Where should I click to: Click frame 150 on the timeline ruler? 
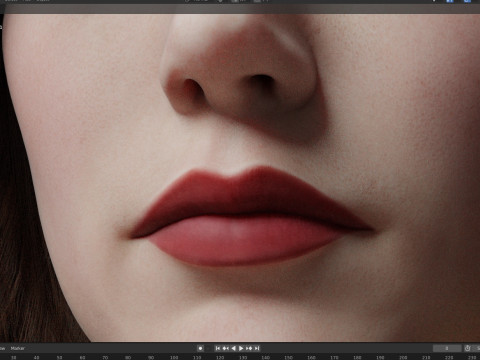[x=289, y=357]
